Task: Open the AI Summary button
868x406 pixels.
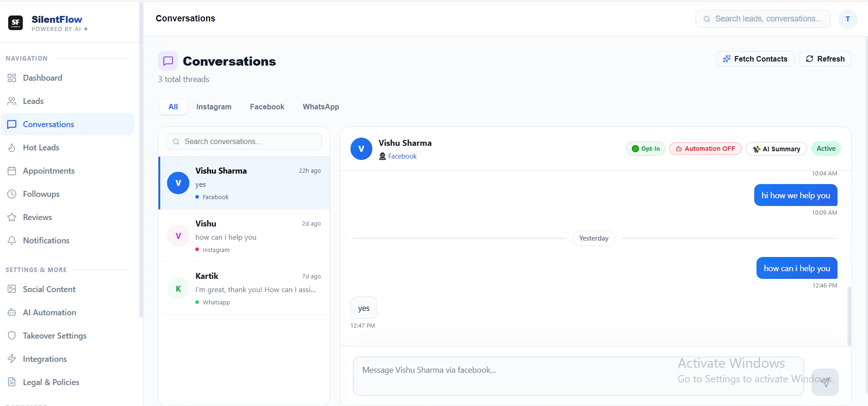Action: pyautogui.click(x=777, y=149)
